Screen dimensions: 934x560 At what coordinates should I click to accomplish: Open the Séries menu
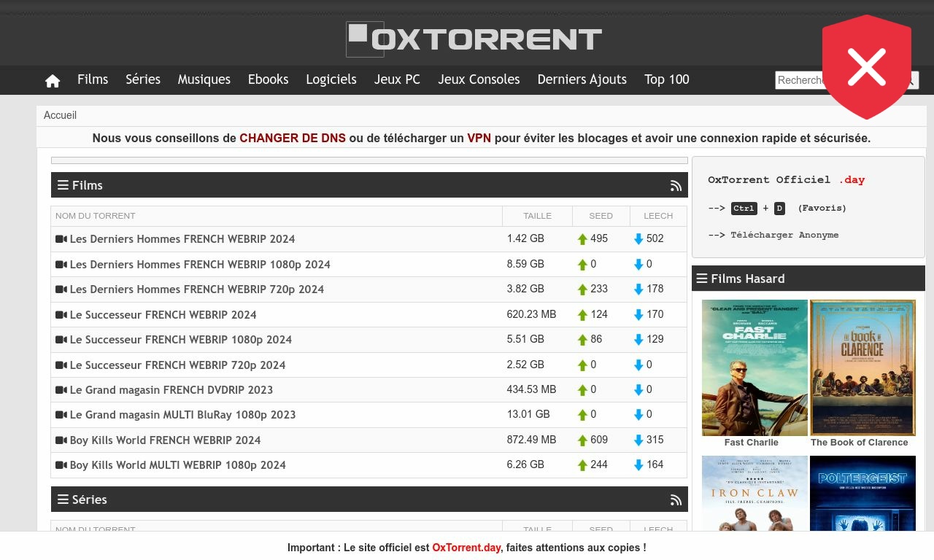[143, 79]
